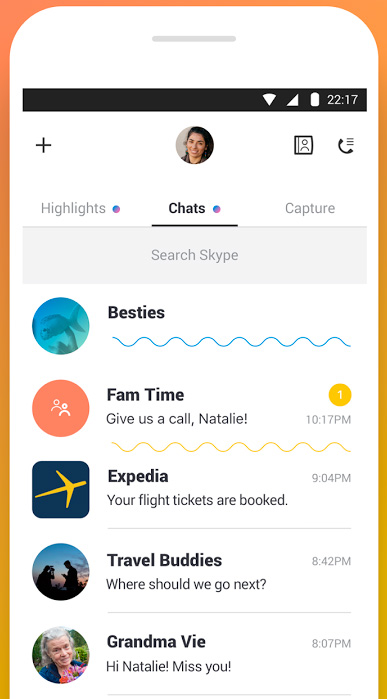Open the Expedia airplane logo icon

click(x=61, y=489)
